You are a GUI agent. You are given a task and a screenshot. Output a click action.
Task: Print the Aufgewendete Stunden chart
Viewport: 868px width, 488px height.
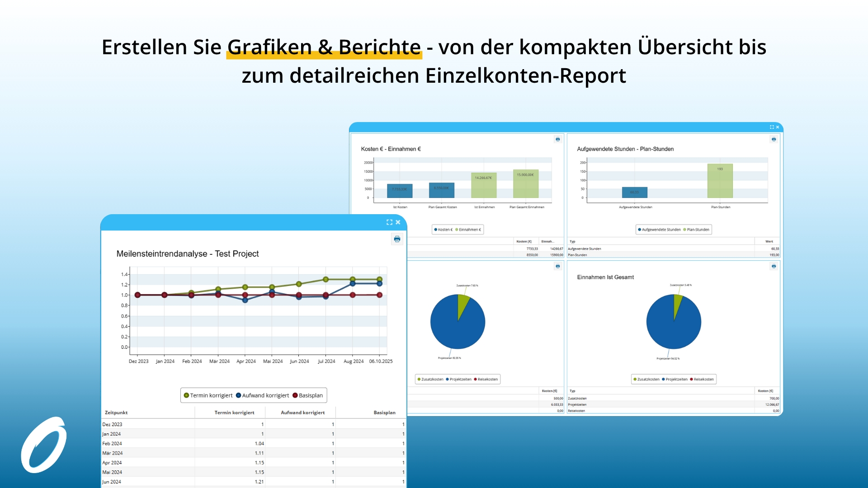pyautogui.click(x=774, y=139)
